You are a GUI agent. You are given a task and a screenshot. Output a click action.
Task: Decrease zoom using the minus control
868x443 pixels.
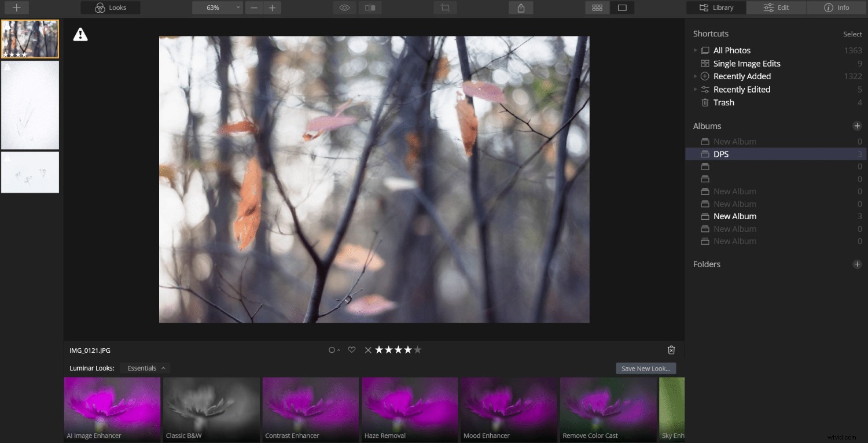[x=254, y=8]
